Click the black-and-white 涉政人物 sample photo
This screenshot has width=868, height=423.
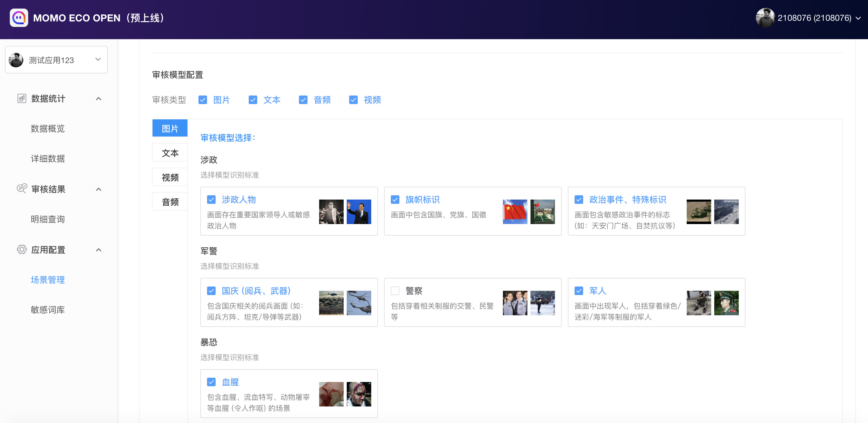click(x=331, y=211)
